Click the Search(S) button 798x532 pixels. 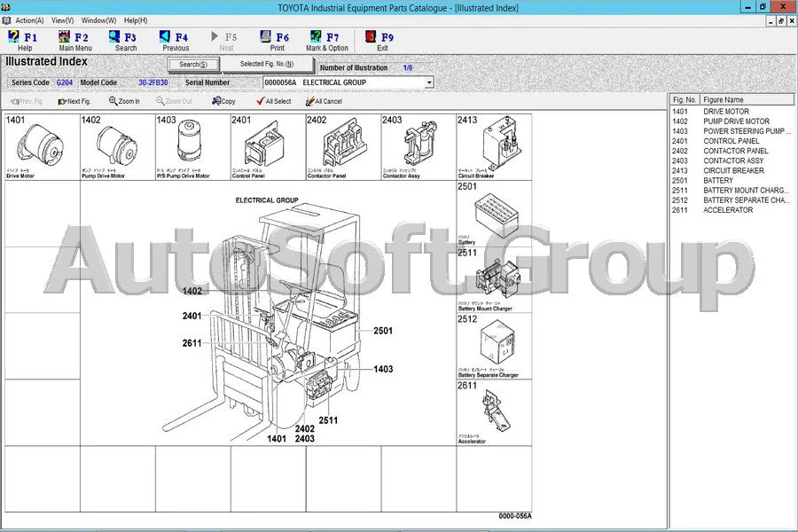(x=193, y=65)
